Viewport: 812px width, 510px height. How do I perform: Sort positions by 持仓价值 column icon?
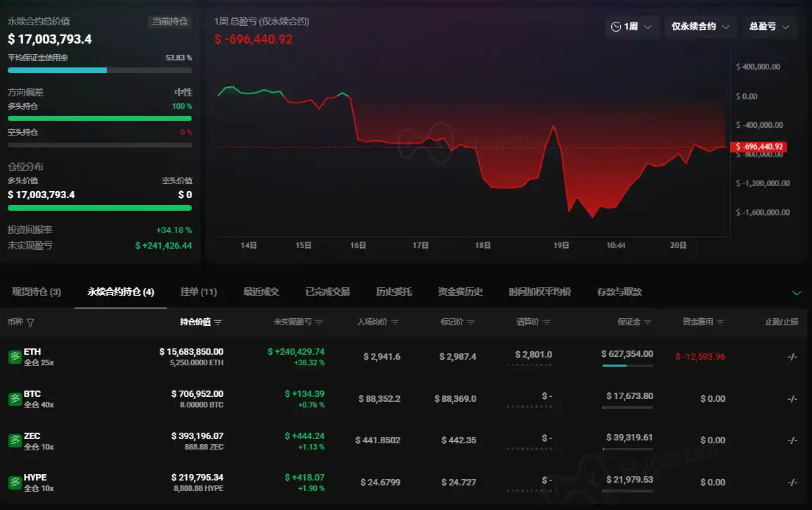pyautogui.click(x=218, y=322)
